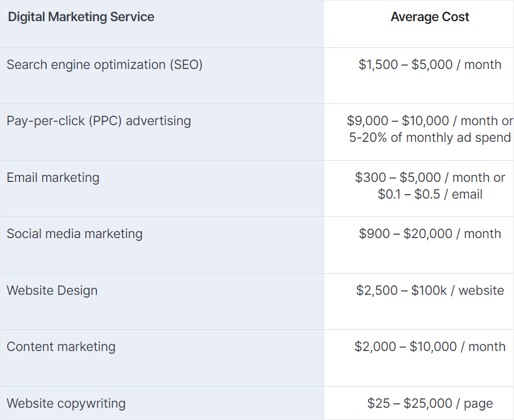514x420 pixels.
Task: Click the $2,000 – $10,000 / month cost
Action: 430,347
